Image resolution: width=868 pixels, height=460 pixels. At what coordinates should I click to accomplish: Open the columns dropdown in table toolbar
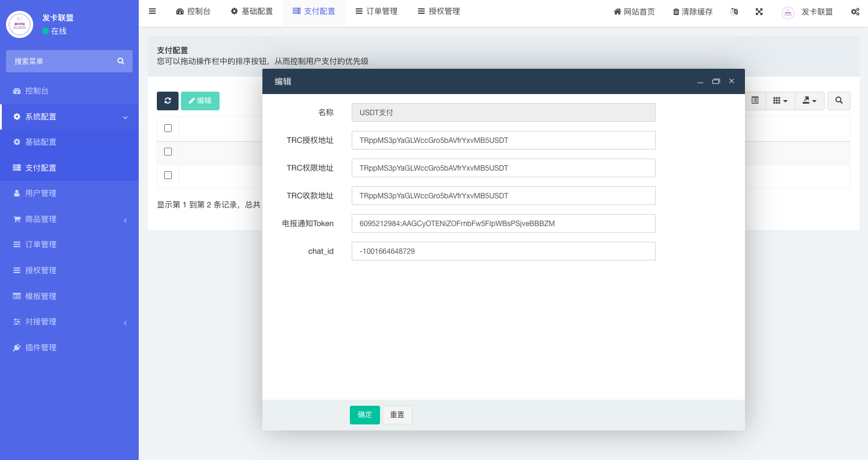(x=780, y=101)
